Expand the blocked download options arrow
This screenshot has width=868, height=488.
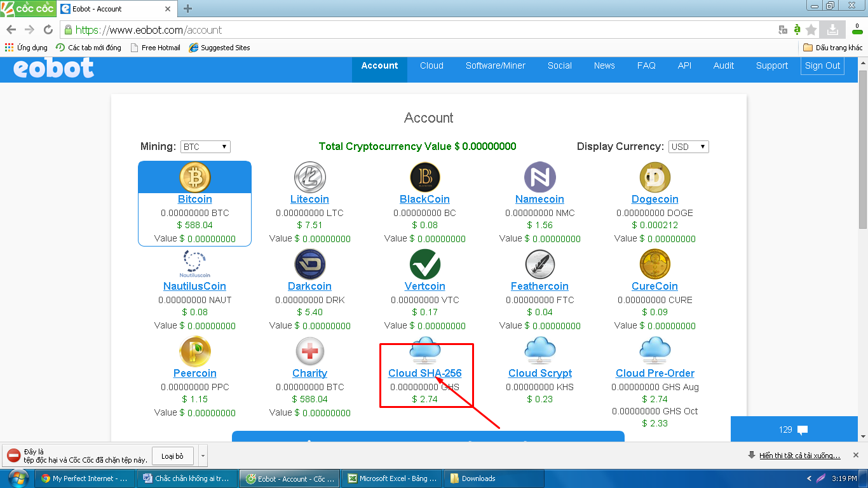pyautogui.click(x=203, y=456)
